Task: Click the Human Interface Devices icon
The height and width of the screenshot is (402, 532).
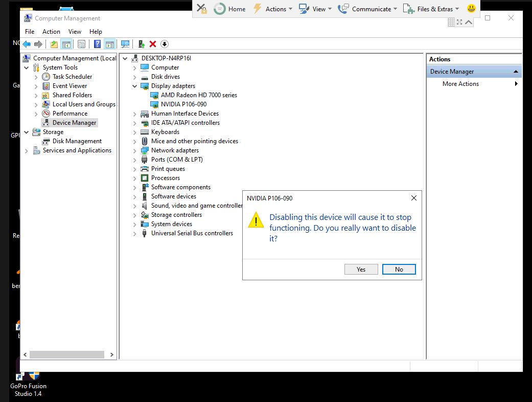Action: coord(145,114)
